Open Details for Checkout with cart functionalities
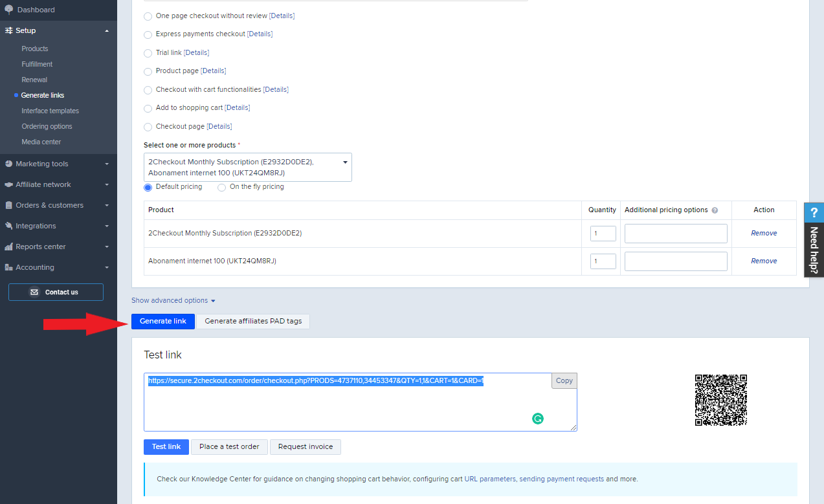This screenshot has width=824, height=504. tap(276, 89)
